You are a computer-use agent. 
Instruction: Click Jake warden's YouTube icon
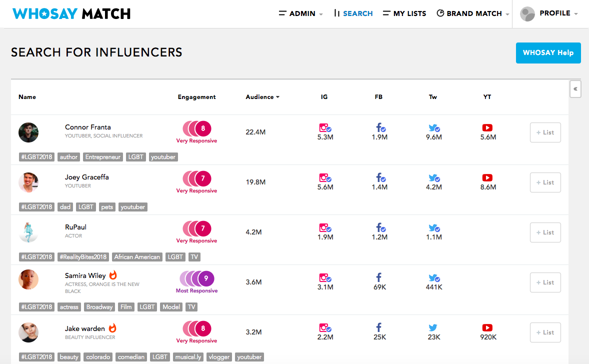click(x=487, y=328)
